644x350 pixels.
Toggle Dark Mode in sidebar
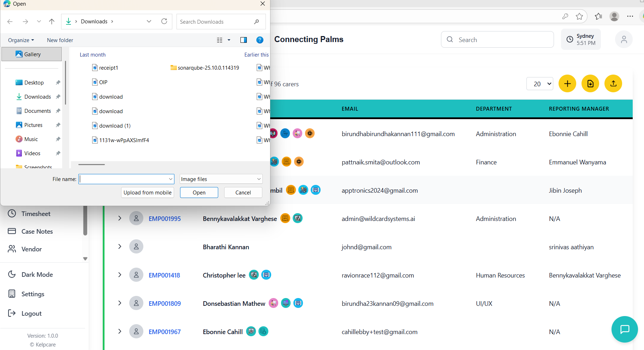pyautogui.click(x=37, y=275)
